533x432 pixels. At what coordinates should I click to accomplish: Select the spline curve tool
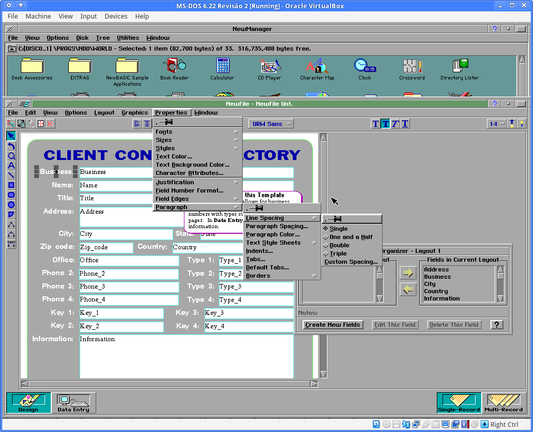coord(11,244)
